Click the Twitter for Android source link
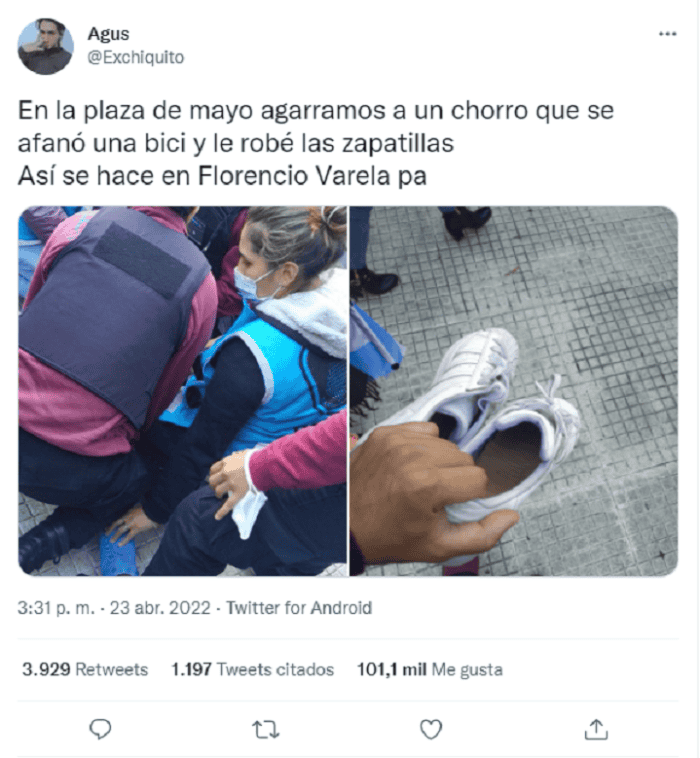 [x=299, y=608]
